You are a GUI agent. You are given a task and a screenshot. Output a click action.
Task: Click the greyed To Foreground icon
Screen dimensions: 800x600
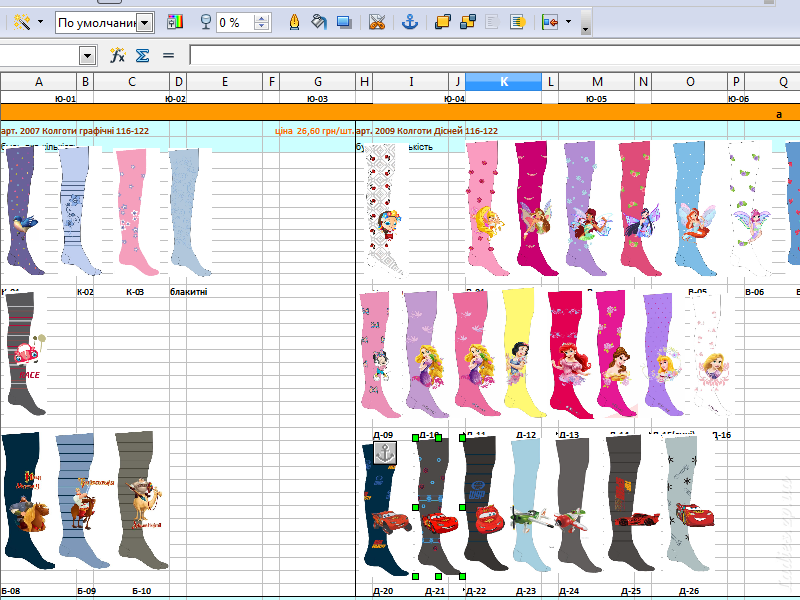tap(492, 22)
